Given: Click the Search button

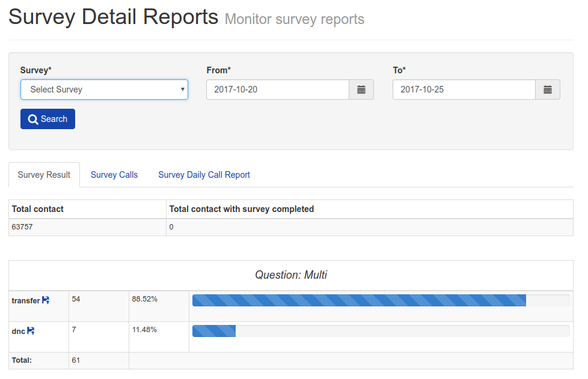Looking at the screenshot, I should click(x=47, y=119).
